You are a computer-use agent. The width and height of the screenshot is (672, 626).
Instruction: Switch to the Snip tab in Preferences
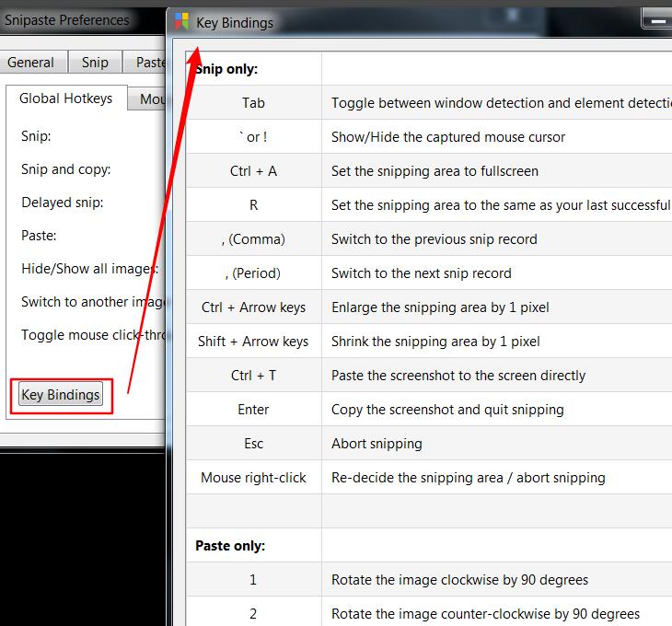(95, 62)
